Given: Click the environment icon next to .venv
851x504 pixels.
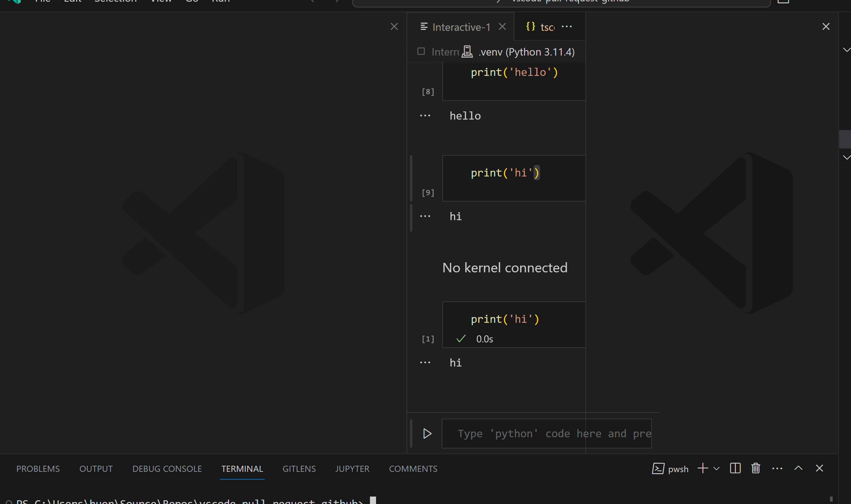Looking at the screenshot, I should tap(468, 51).
